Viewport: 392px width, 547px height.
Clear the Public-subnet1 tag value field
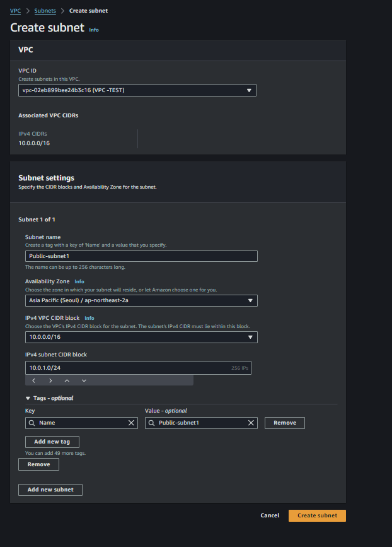(x=251, y=423)
